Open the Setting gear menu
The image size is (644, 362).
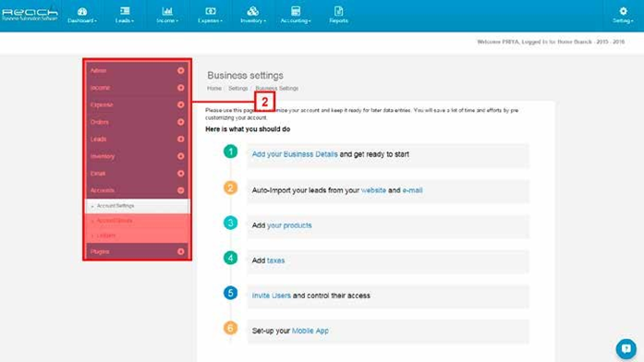[623, 15]
